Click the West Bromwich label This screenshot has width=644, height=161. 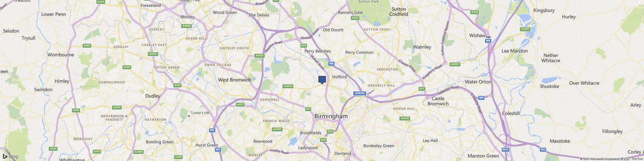pos(234,80)
